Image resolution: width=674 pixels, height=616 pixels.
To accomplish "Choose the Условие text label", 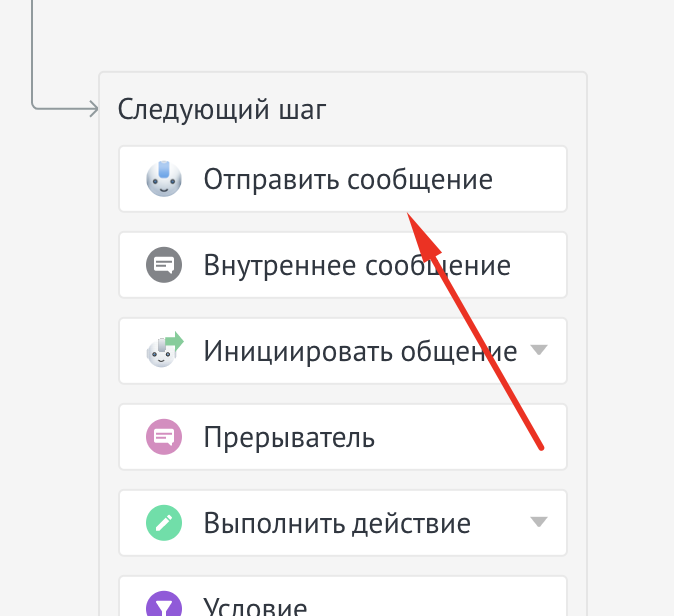I will pyautogui.click(x=255, y=606).
